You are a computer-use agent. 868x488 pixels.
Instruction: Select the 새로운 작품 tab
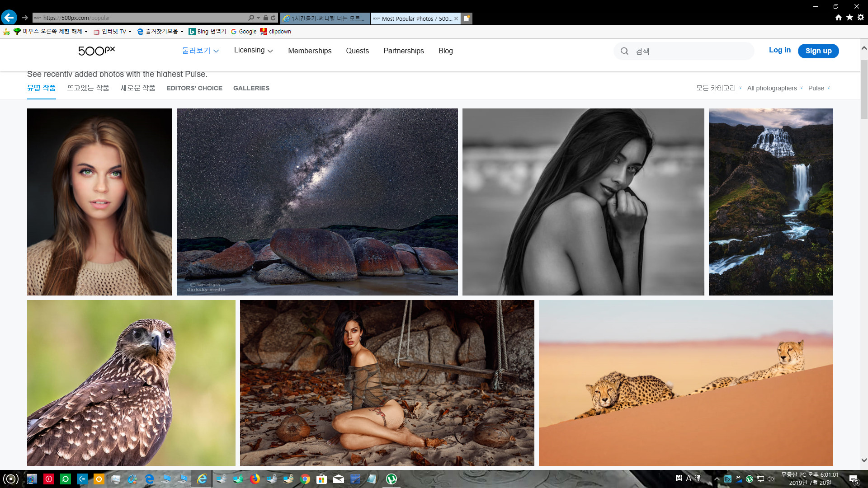(x=138, y=88)
